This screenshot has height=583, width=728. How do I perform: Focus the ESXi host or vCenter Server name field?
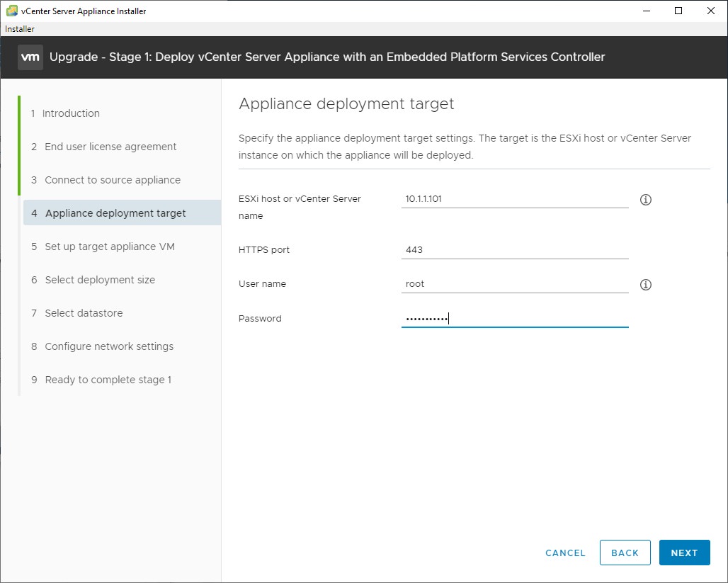point(515,199)
